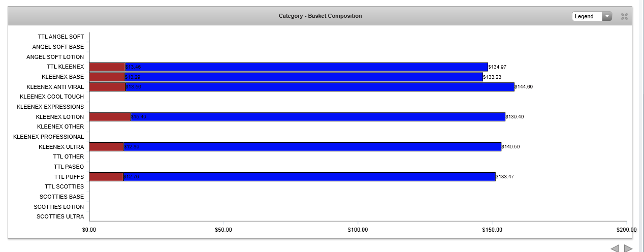The image size is (644, 252).
Task: Click blue segment of KLEENEX ULTRA bar
Action: (x=312, y=147)
